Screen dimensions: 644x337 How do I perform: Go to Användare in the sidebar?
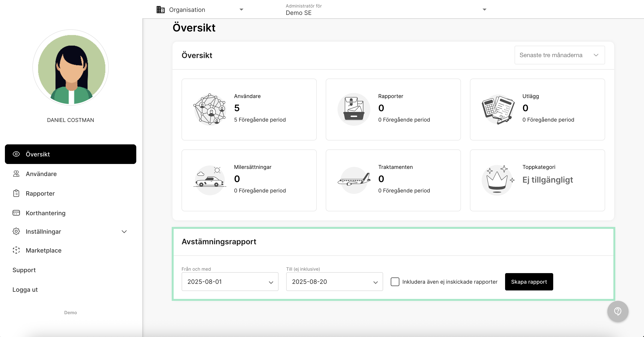tap(71, 174)
